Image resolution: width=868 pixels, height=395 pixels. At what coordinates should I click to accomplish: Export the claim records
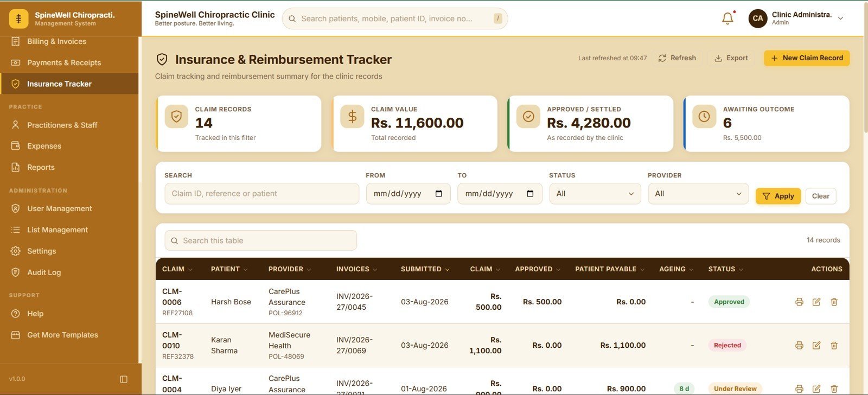pyautogui.click(x=731, y=58)
